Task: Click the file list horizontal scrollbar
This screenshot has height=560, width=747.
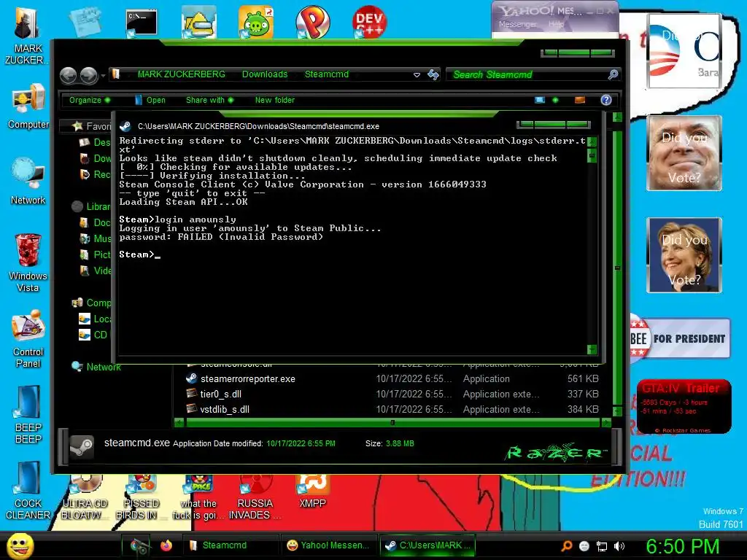Action: [x=393, y=422]
